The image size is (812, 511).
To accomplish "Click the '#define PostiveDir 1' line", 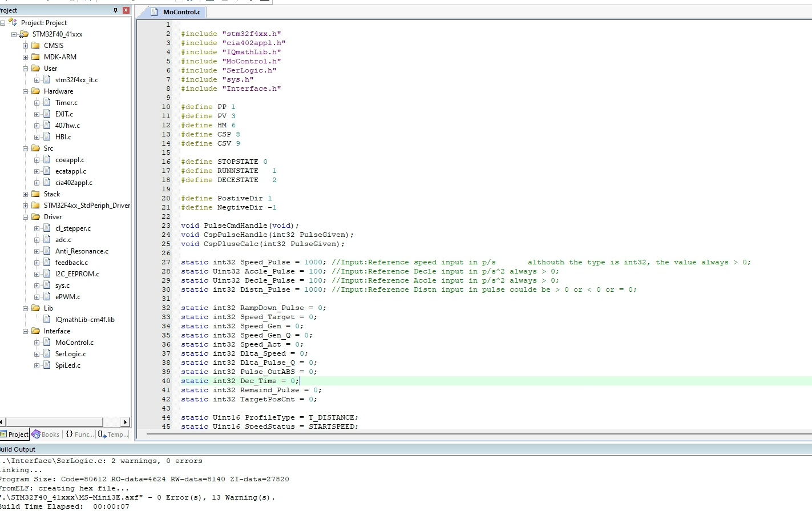I will pos(227,198).
